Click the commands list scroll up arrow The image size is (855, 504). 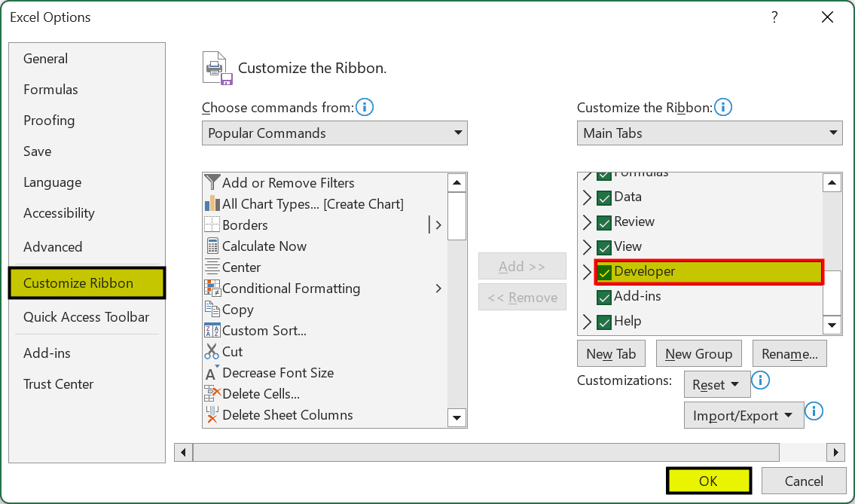tap(457, 183)
